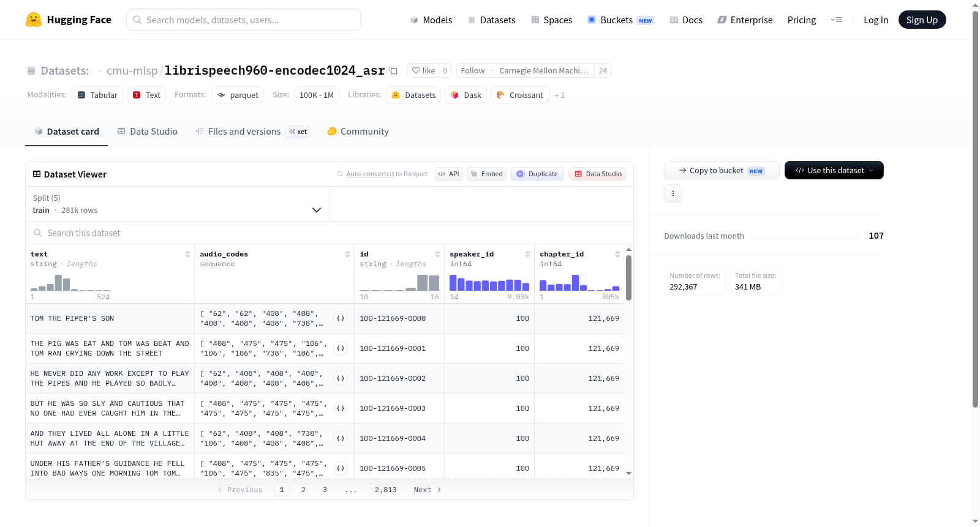Select the parquet format tag

point(238,95)
